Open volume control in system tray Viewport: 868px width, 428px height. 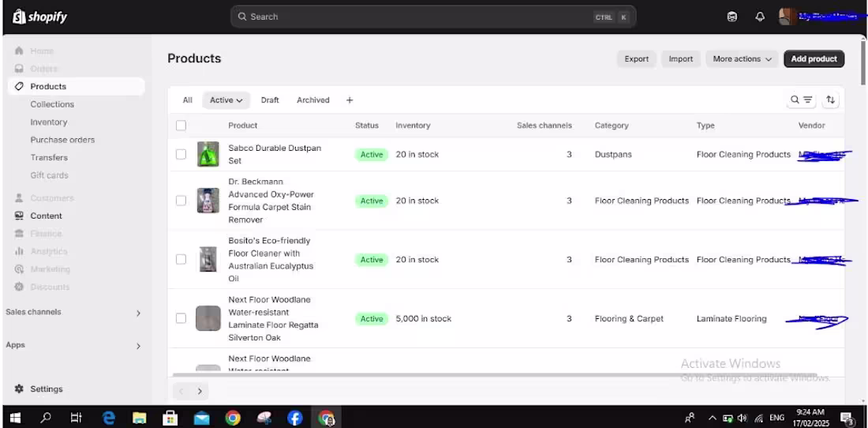pyautogui.click(x=743, y=418)
